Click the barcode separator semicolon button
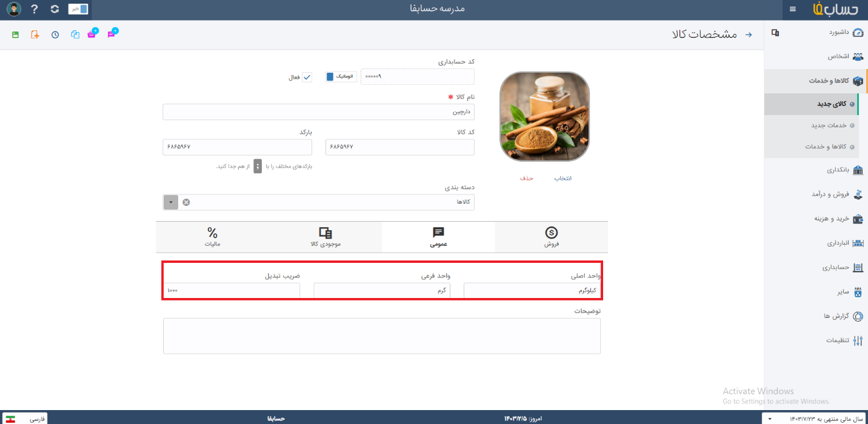The width and height of the screenshot is (868, 424). pos(258,166)
